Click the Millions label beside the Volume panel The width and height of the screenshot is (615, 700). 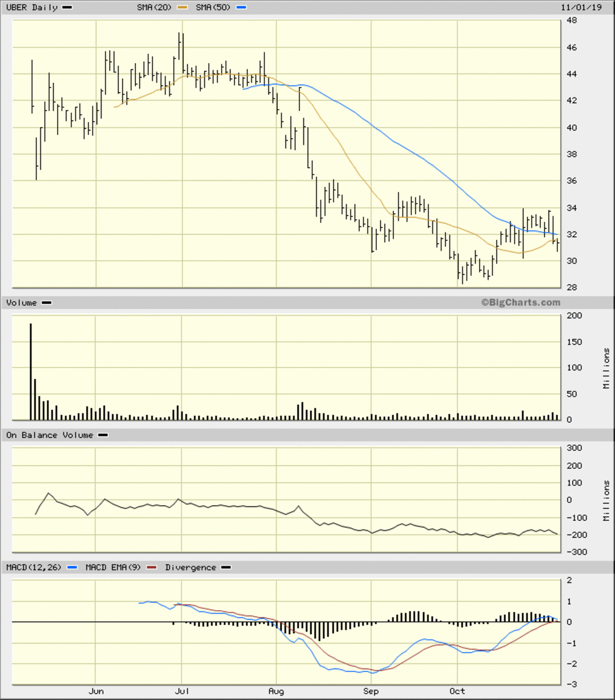[606, 368]
